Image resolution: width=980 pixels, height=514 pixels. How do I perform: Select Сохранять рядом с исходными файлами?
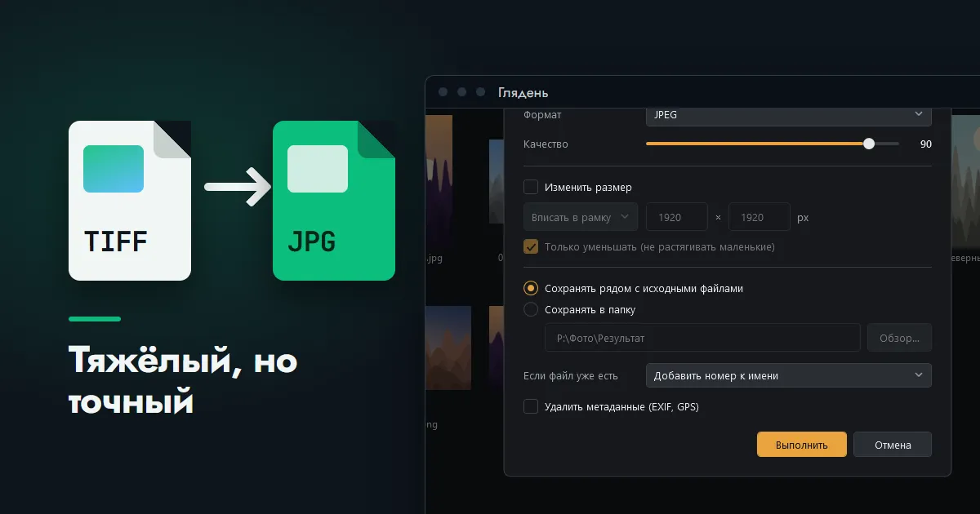click(531, 288)
